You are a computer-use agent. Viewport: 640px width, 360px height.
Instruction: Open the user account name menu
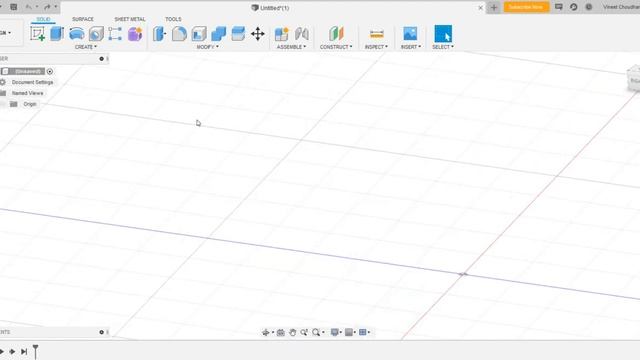click(621, 7)
